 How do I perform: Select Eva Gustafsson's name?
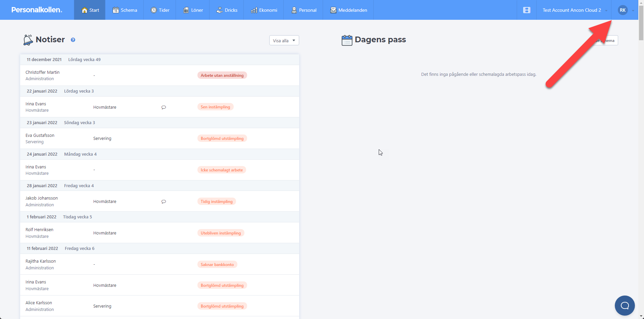(x=40, y=135)
